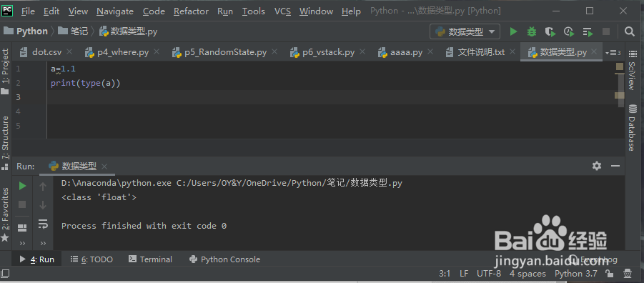Close the p6_vstack.py tab

tap(362, 51)
